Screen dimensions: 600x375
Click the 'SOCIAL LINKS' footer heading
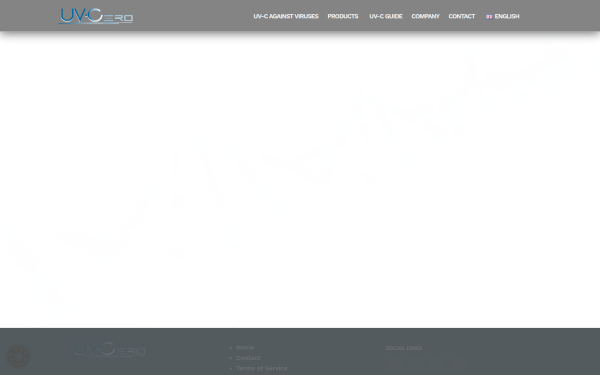coord(404,348)
